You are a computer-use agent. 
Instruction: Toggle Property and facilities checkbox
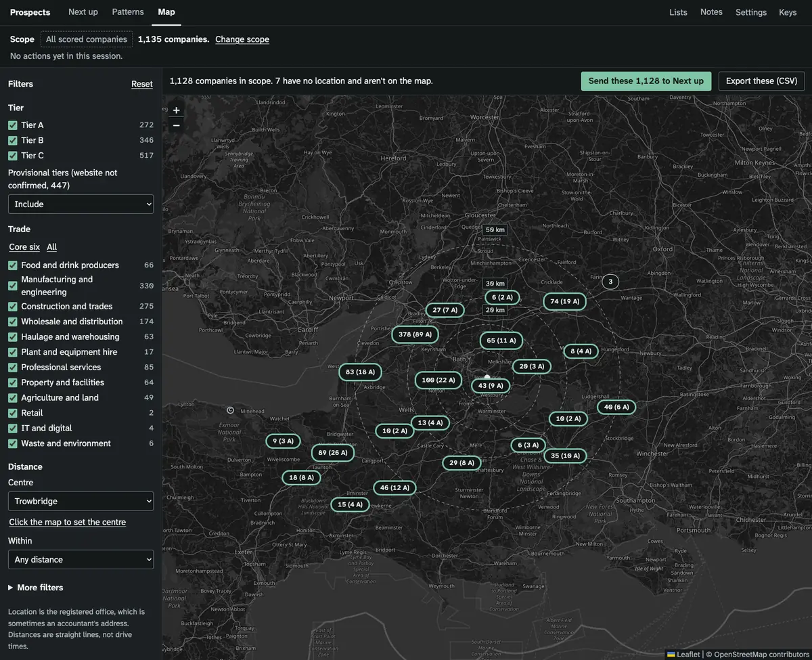pyautogui.click(x=13, y=382)
